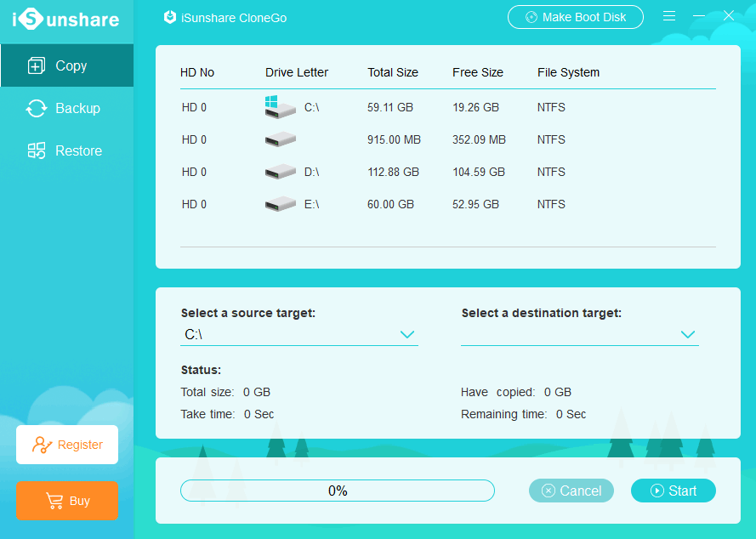This screenshot has width=756, height=539.
Task: Click the Remaining time 0 Sec status
Action: click(x=524, y=414)
